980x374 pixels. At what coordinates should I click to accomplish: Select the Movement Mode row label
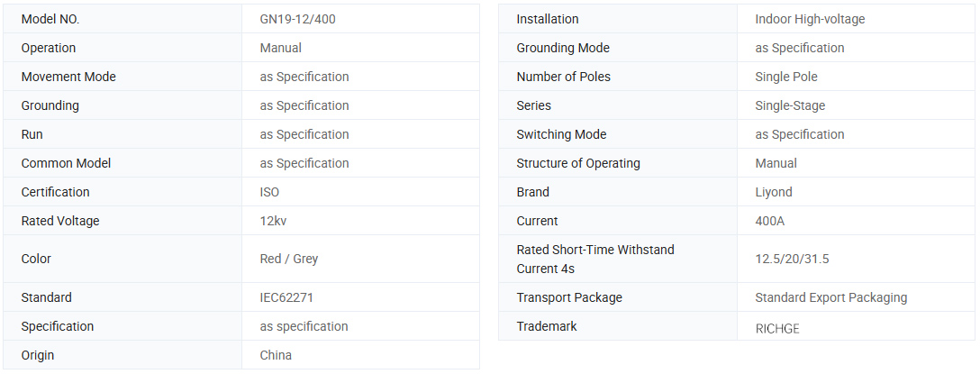[x=68, y=77]
